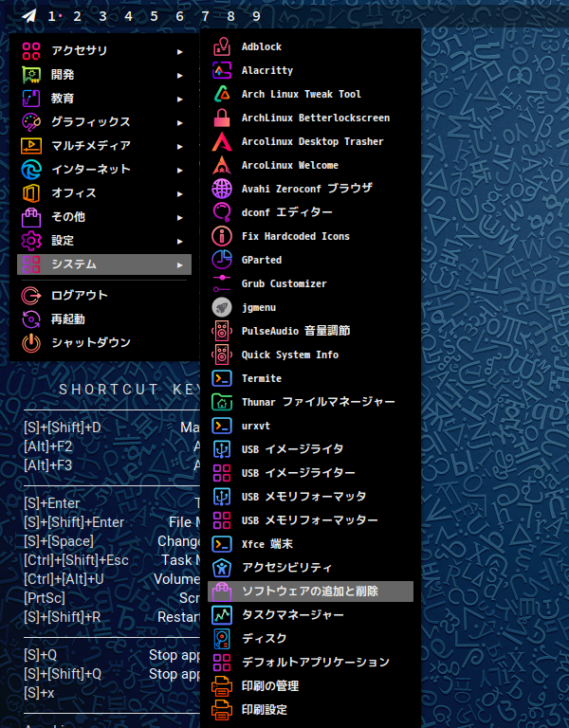Expand the マルチメディア submenu arrow

[x=180, y=146]
